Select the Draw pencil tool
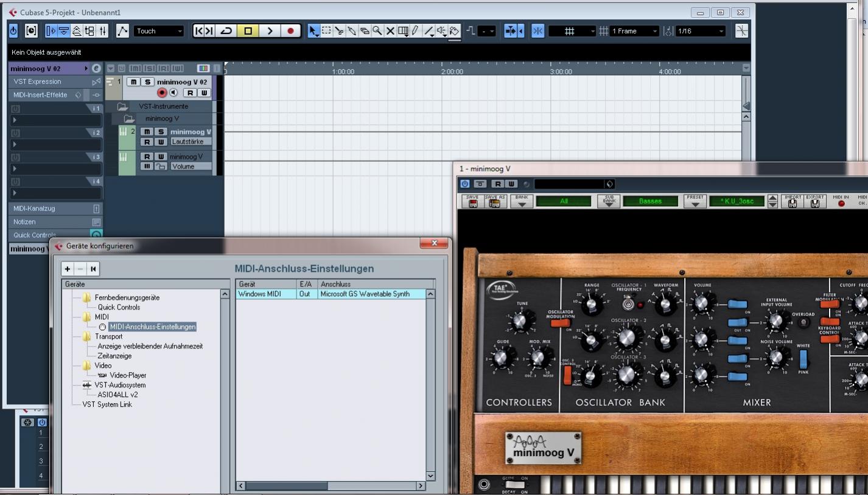This screenshot has width=868, height=495. (x=415, y=31)
